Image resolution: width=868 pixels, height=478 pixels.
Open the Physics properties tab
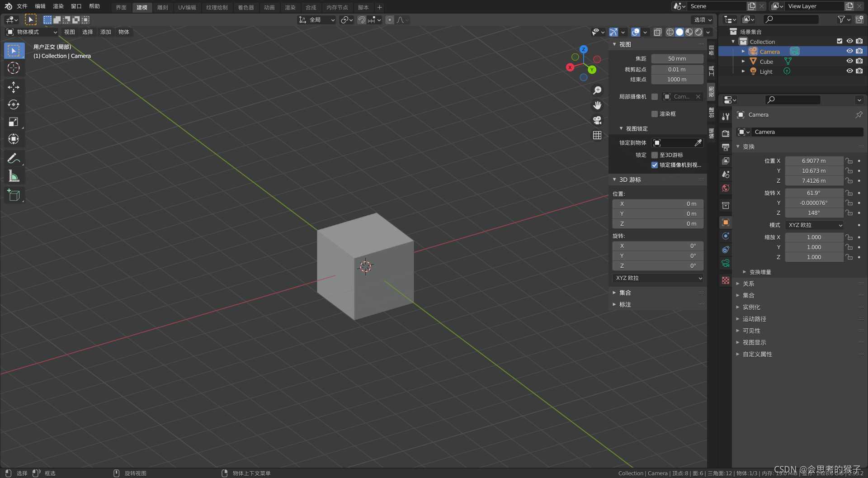tap(726, 236)
